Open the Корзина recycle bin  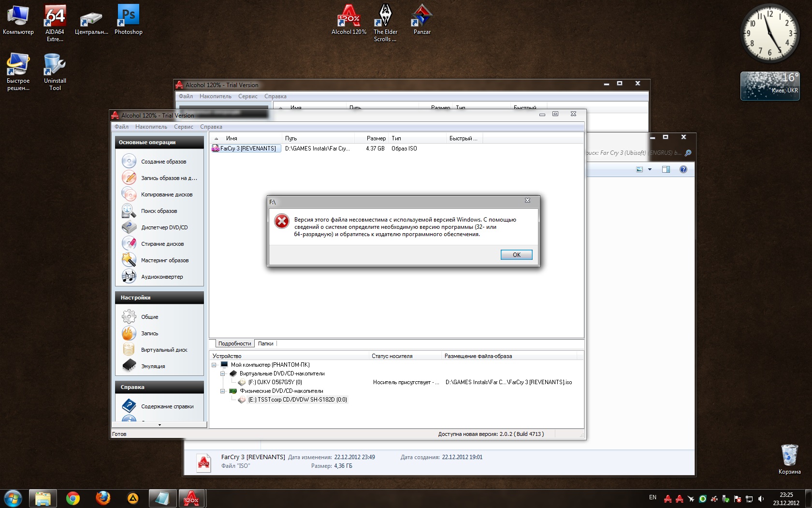pos(789,460)
